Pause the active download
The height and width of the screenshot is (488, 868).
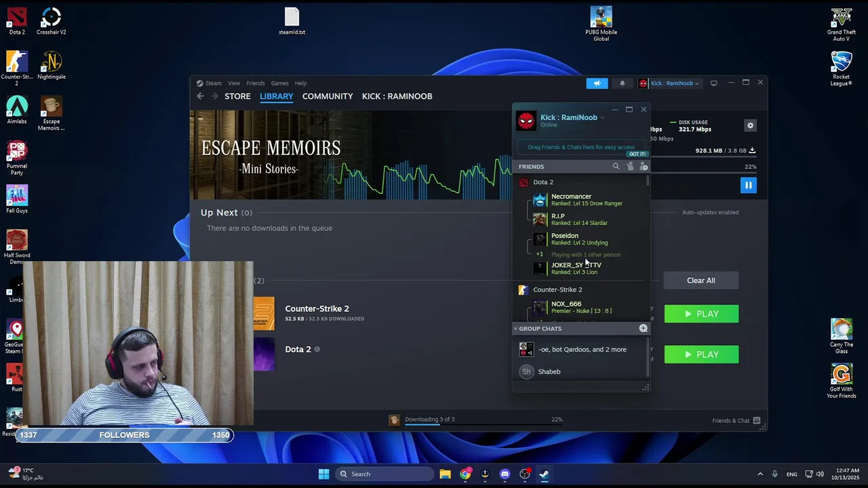[748, 185]
